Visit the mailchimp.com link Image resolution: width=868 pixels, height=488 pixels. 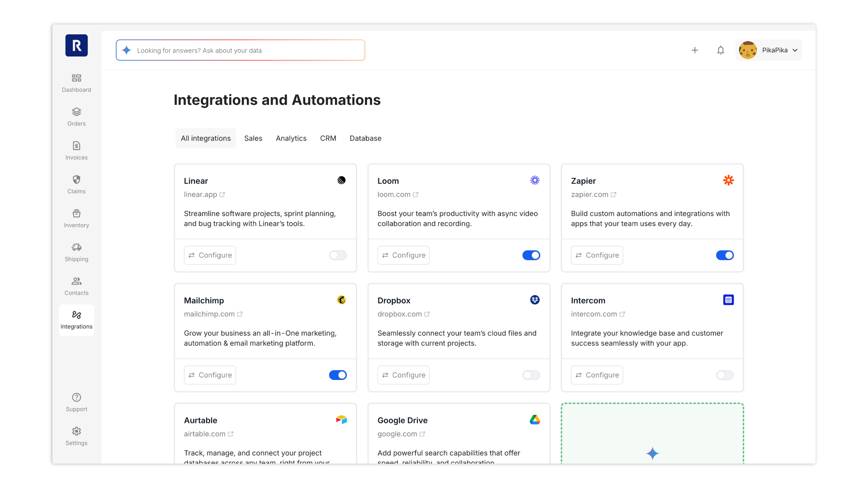coord(213,314)
